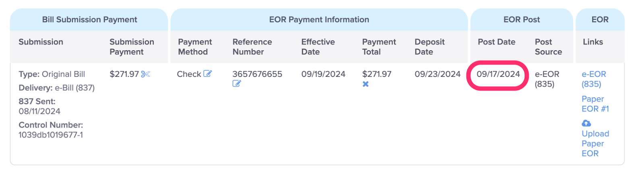The width and height of the screenshot is (644, 173).
Task: Click edit icon under reference number 3657676655
Action: (237, 84)
